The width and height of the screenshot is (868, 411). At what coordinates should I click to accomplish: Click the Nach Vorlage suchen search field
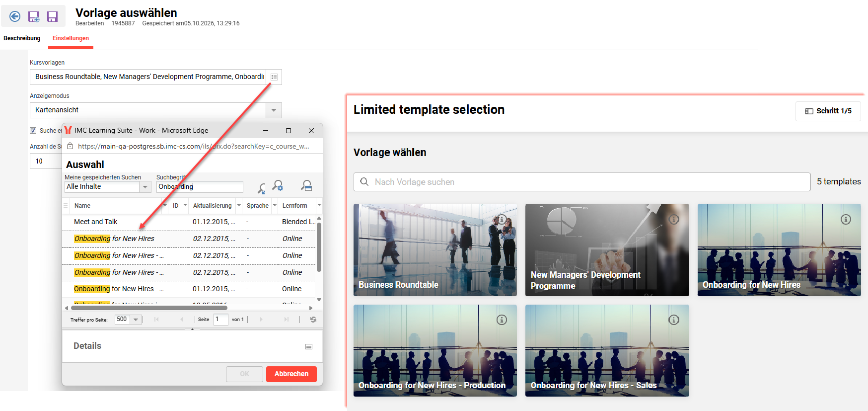tap(582, 182)
